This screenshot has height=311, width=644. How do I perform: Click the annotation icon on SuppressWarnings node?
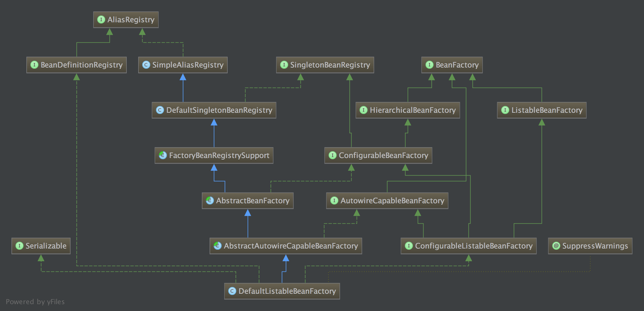[x=556, y=246]
